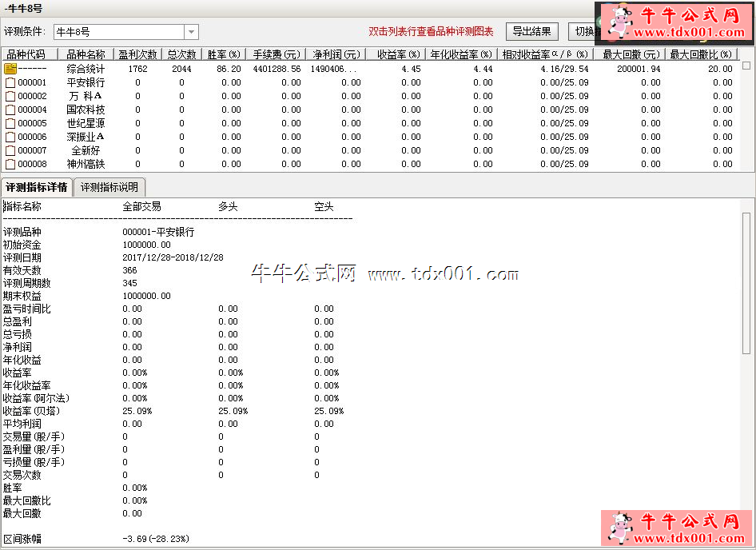Sort by 相对收益率α/β(%) column header

click(545, 54)
